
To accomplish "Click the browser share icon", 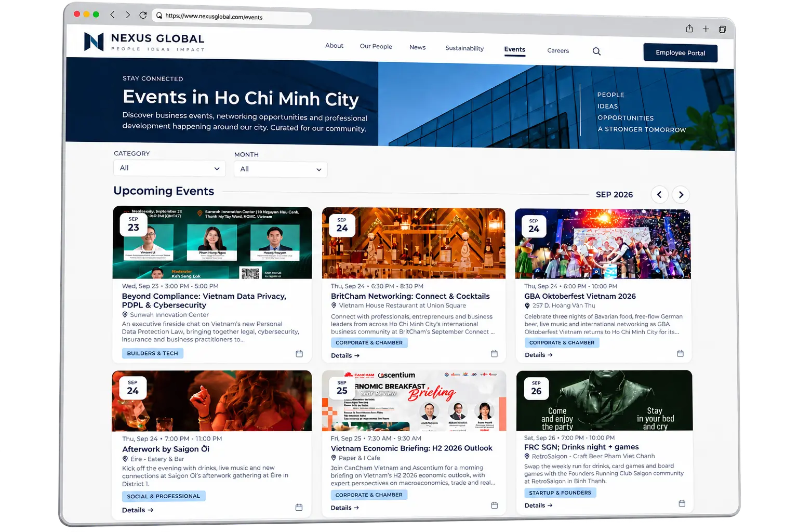I will (689, 29).
